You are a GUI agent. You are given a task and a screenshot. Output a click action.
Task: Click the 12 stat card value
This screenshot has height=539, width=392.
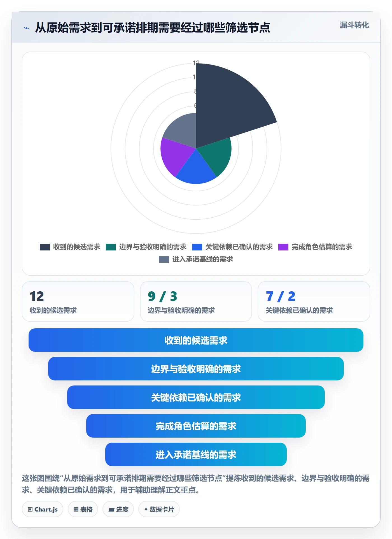37,296
